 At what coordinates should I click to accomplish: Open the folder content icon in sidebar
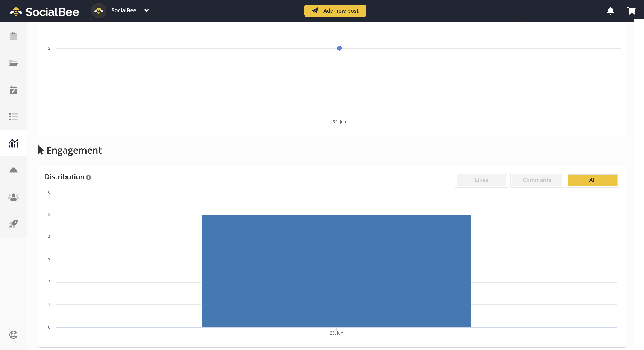(13, 63)
